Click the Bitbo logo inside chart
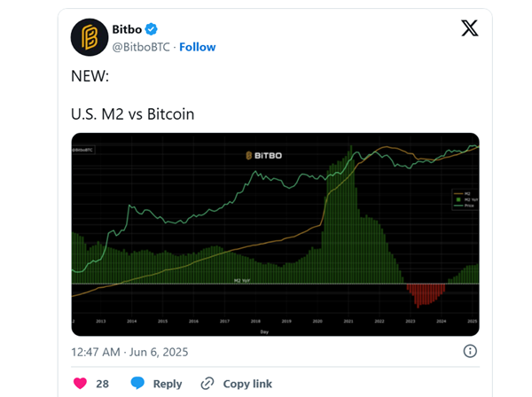Image resolution: width=532 pixels, height=397 pixels. click(x=264, y=156)
